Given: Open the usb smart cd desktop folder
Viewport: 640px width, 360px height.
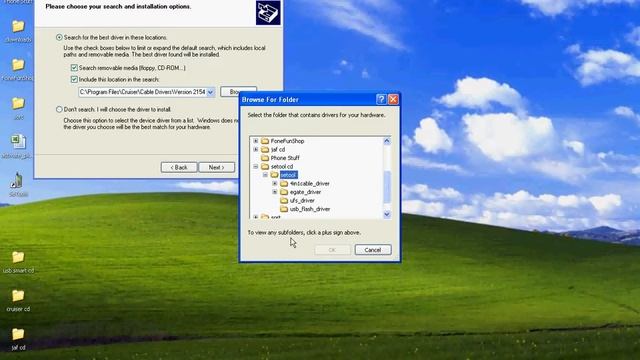Looking at the screenshot, I should point(18,258).
